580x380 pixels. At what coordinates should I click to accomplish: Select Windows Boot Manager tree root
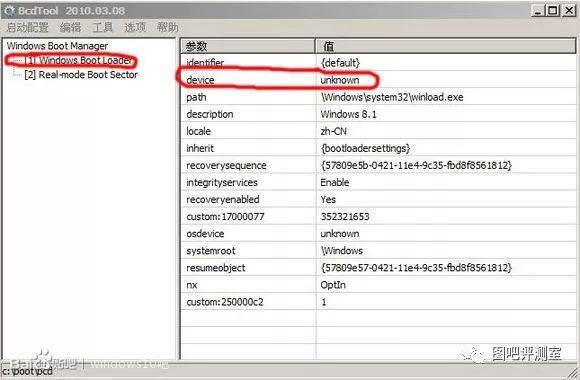[x=57, y=46]
